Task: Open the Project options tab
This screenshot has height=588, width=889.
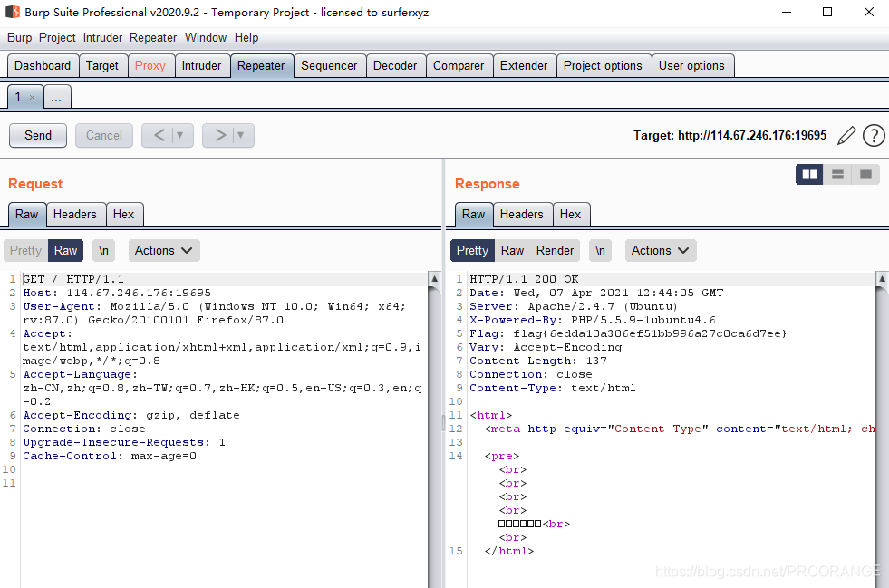Action: pyautogui.click(x=603, y=66)
